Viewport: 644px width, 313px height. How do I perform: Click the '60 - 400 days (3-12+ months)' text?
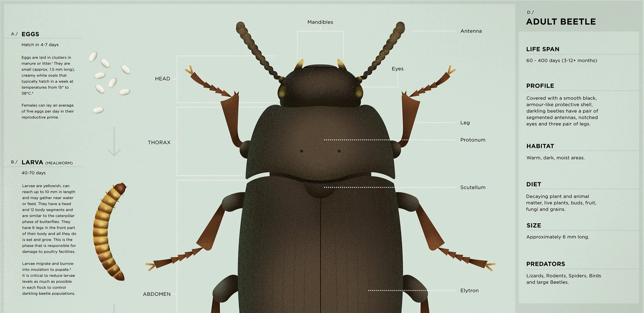point(561,60)
